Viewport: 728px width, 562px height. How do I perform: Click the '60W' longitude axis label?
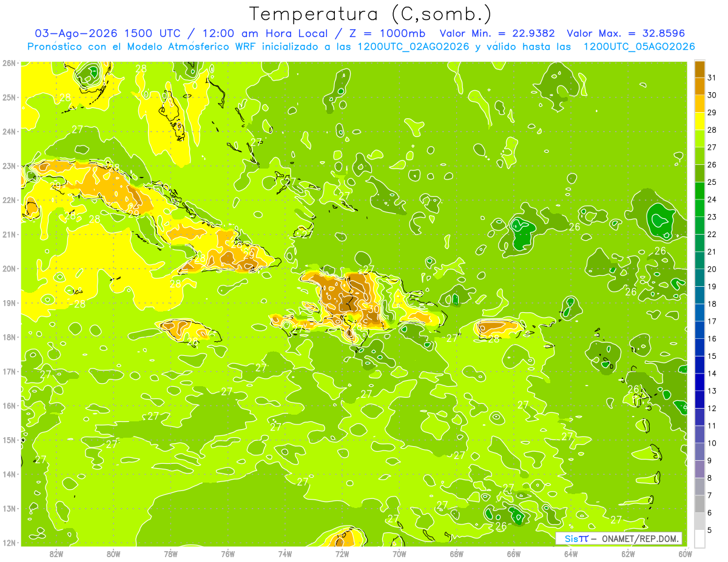point(686,554)
